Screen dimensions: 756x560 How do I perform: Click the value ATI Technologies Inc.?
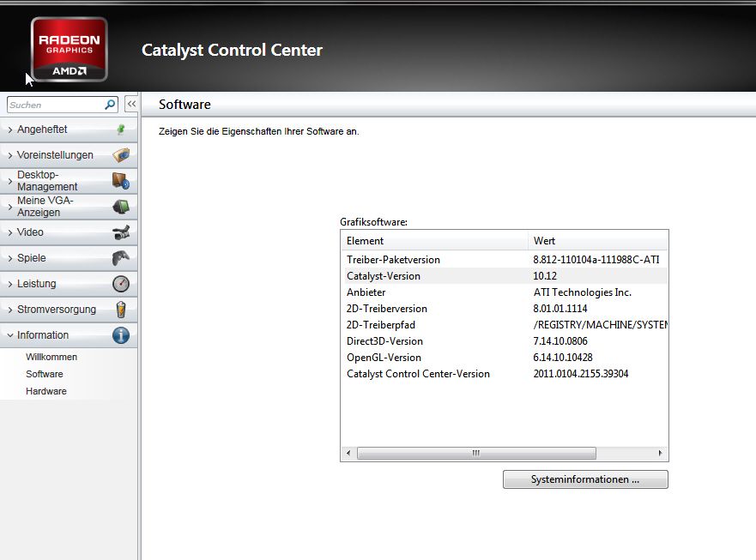coord(583,292)
